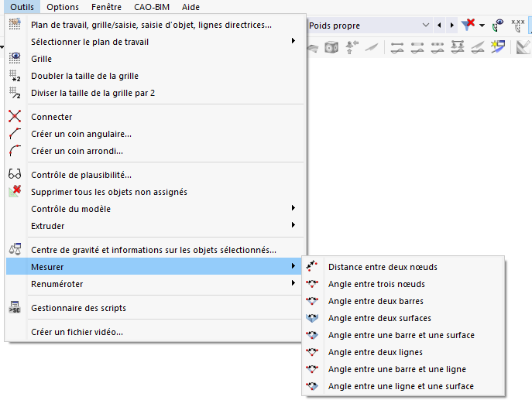Click icon for angle between three nodes

tap(312, 284)
